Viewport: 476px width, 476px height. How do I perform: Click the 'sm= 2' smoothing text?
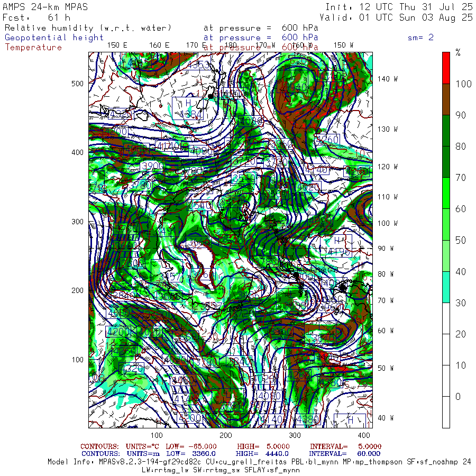click(421, 38)
